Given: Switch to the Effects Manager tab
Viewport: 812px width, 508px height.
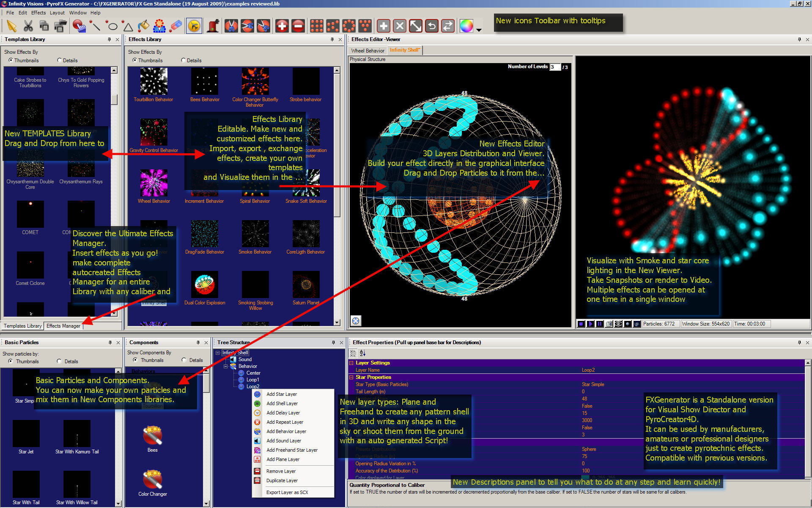Looking at the screenshot, I should [63, 326].
